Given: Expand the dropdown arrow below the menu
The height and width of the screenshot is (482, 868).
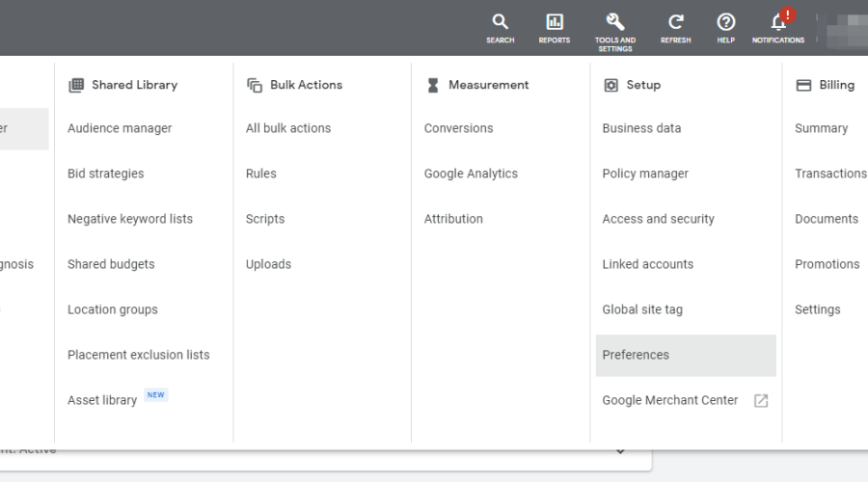Looking at the screenshot, I should [620, 451].
